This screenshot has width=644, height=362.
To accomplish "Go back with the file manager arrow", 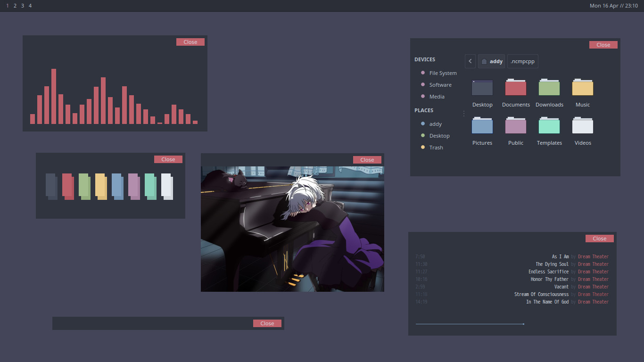I will click(470, 61).
